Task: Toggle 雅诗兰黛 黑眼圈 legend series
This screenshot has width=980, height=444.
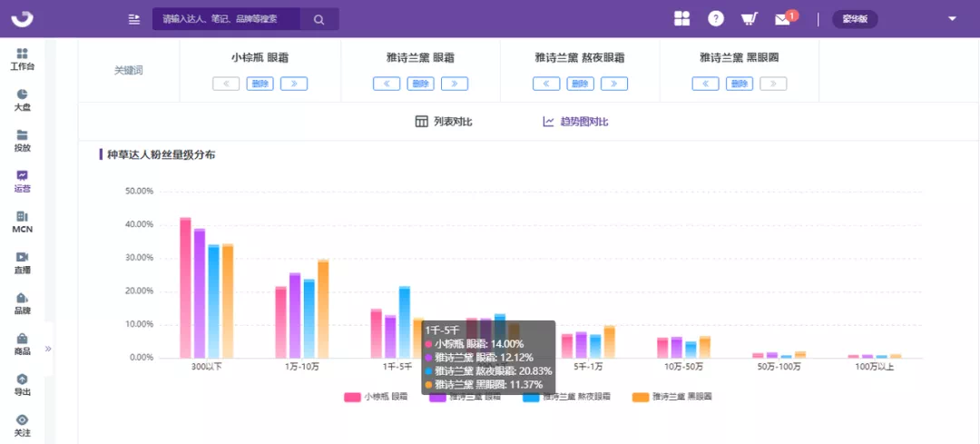Action: click(671, 397)
